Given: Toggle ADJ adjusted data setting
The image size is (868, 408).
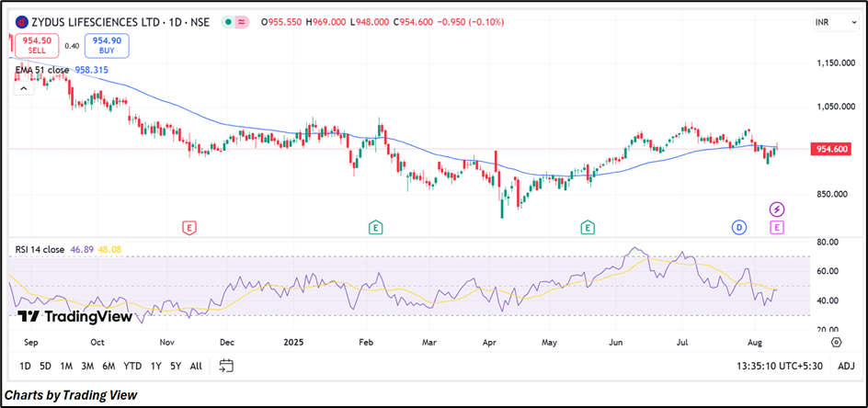Looking at the screenshot, I should [x=846, y=366].
